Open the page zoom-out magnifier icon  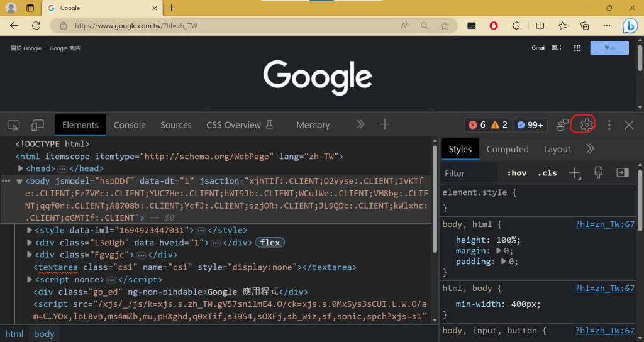click(x=425, y=25)
